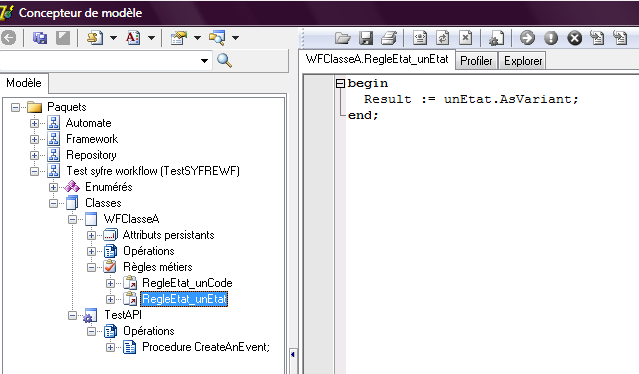The height and width of the screenshot is (374, 639).
Task: Collapse the Opérations node under TestAPI
Action: [x=91, y=332]
